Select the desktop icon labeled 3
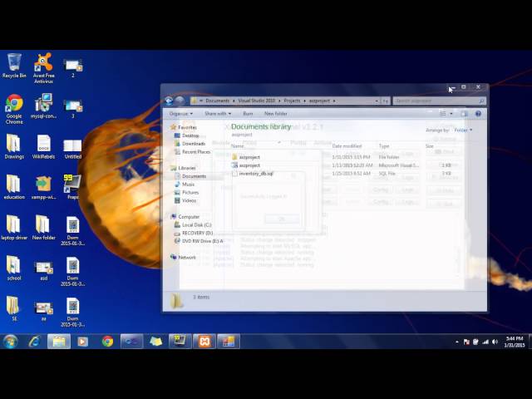Image resolution: width=532 pixels, height=399 pixels. pos(72,109)
